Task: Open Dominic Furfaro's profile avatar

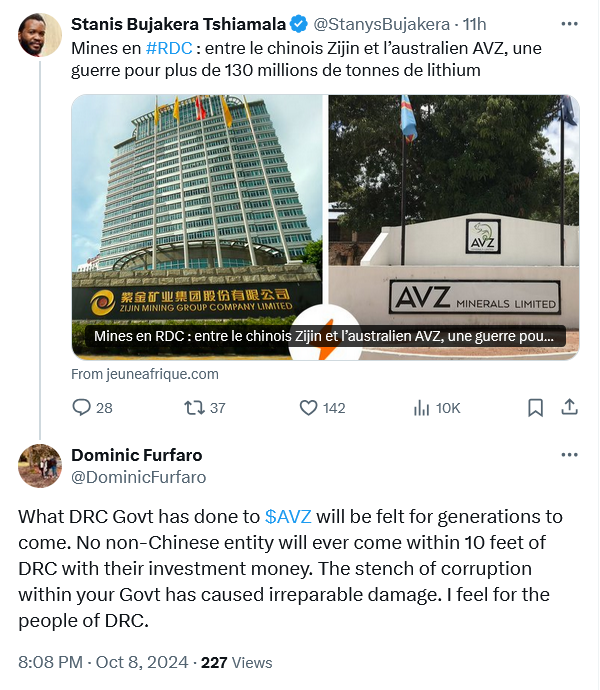Action: coord(40,466)
